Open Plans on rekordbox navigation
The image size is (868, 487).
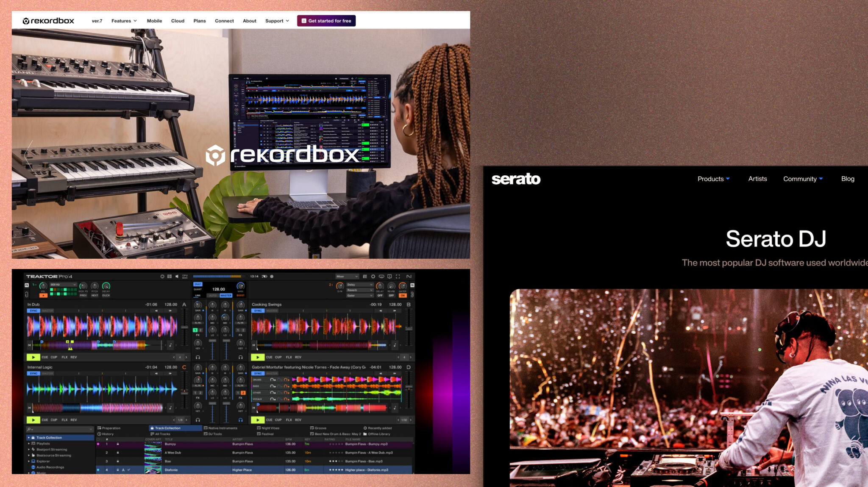point(200,21)
